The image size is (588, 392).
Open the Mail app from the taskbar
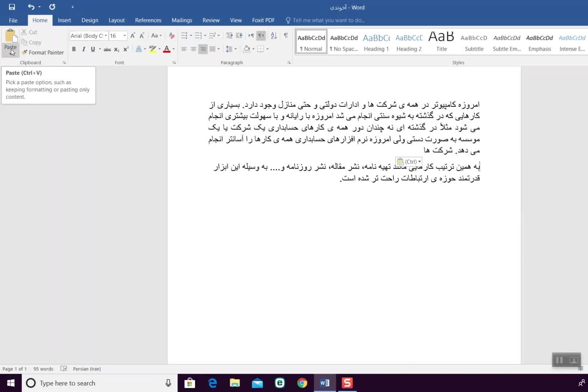[257, 383]
